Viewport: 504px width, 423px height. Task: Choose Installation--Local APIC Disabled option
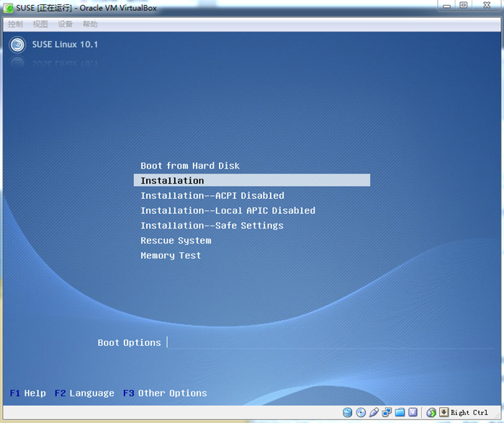[228, 210]
